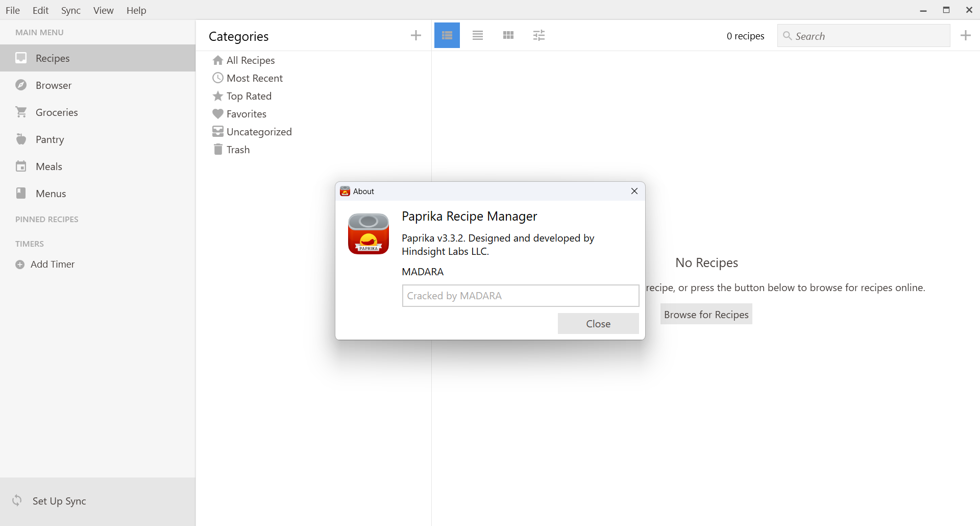This screenshot has height=526, width=980.
Task: Select the Uncategorized inbox icon
Action: click(218, 132)
